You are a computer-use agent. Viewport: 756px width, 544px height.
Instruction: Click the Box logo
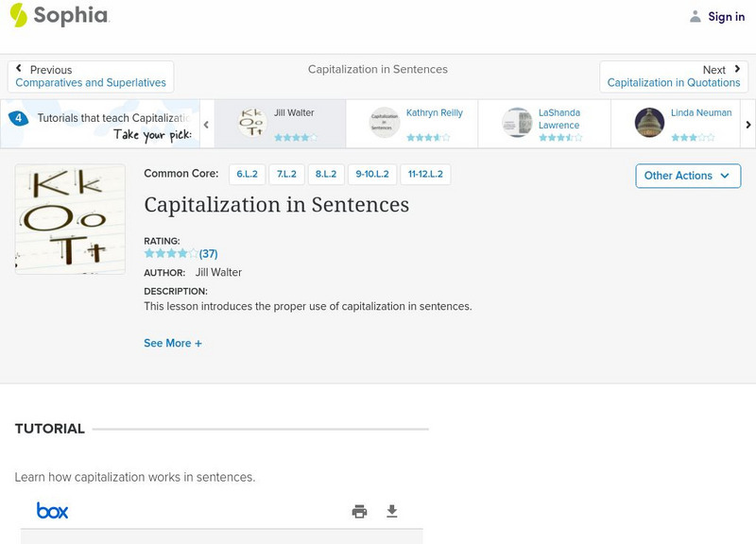[53, 511]
